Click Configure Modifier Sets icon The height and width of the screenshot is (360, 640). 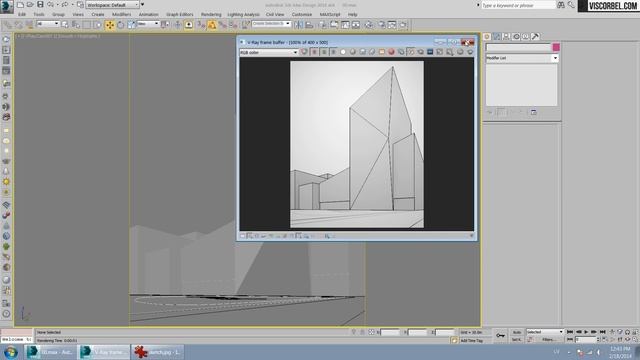(x=533, y=112)
